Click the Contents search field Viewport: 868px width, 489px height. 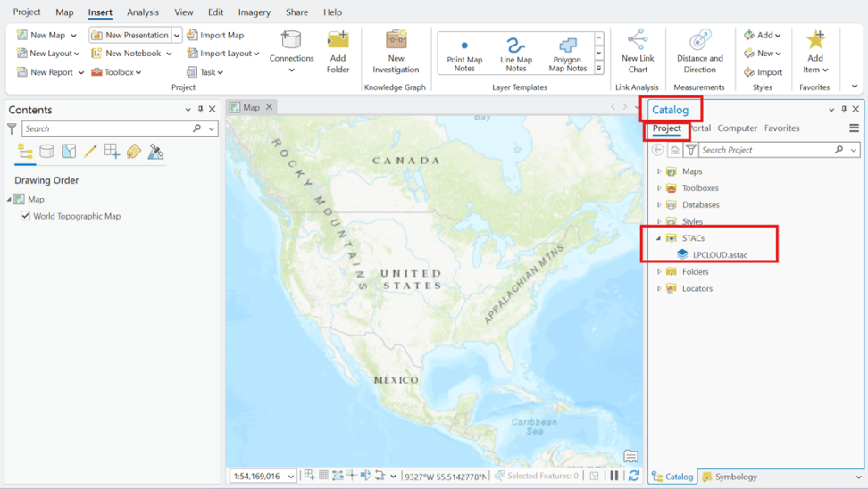(x=106, y=128)
